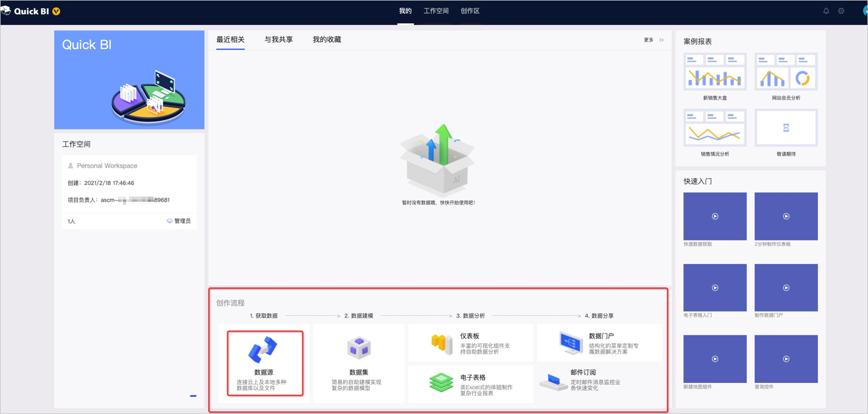Play the 新建地图组件 video
Screen dimensions: 868x414
[715, 359]
